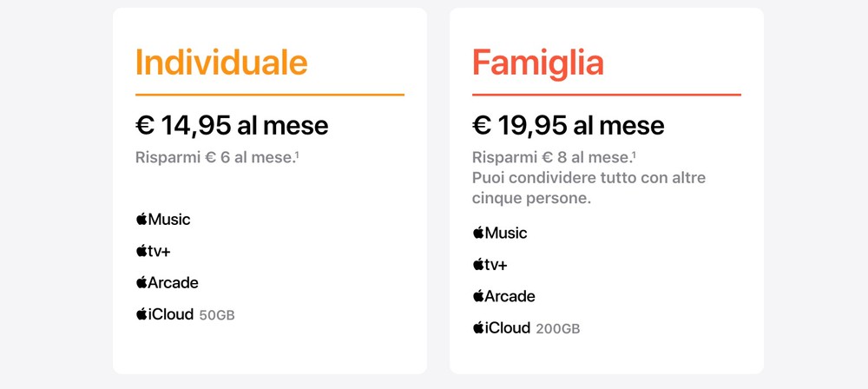Click the 50GB storage label

click(x=217, y=315)
